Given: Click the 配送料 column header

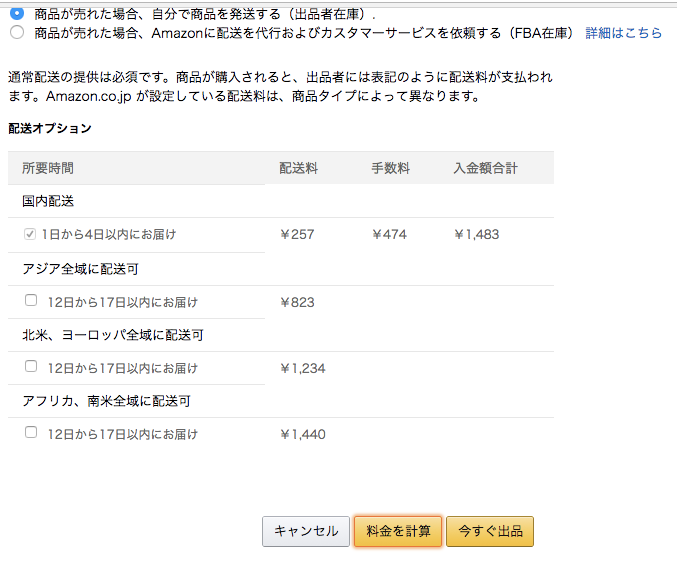Looking at the screenshot, I should point(298,168).
